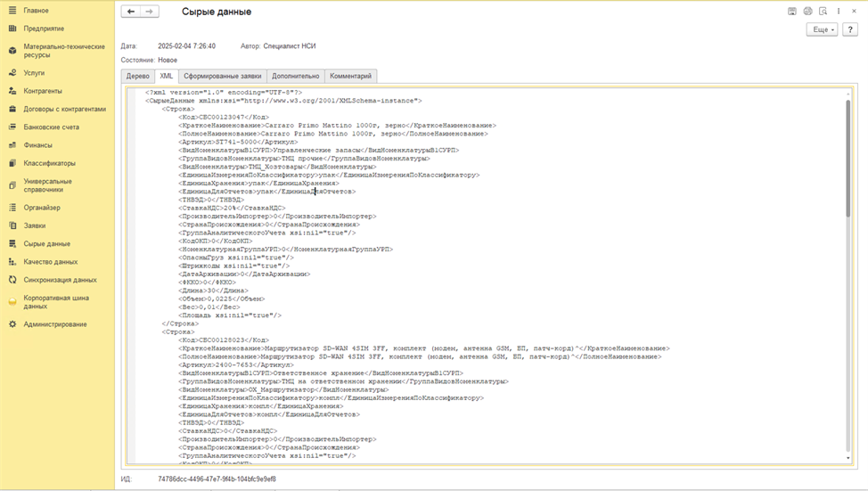
Task: Open Органайзер section in sidebar
Action: click(42, 208)
